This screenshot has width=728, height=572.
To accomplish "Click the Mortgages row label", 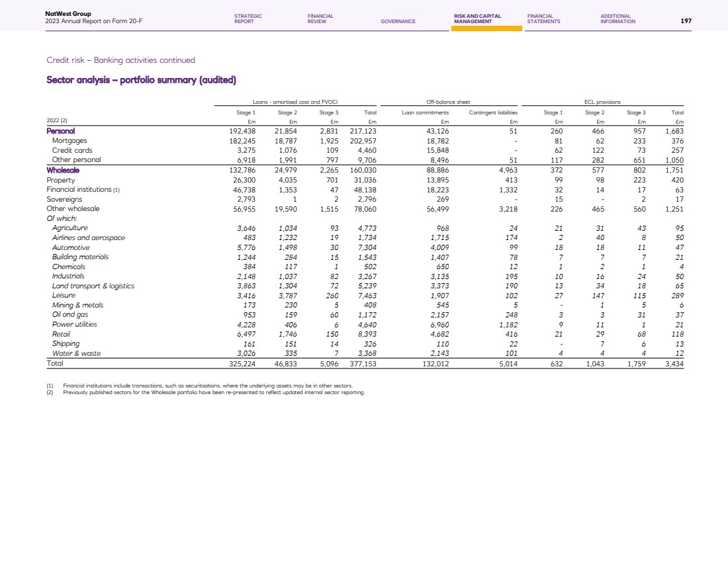I will [x=69, y=140].
